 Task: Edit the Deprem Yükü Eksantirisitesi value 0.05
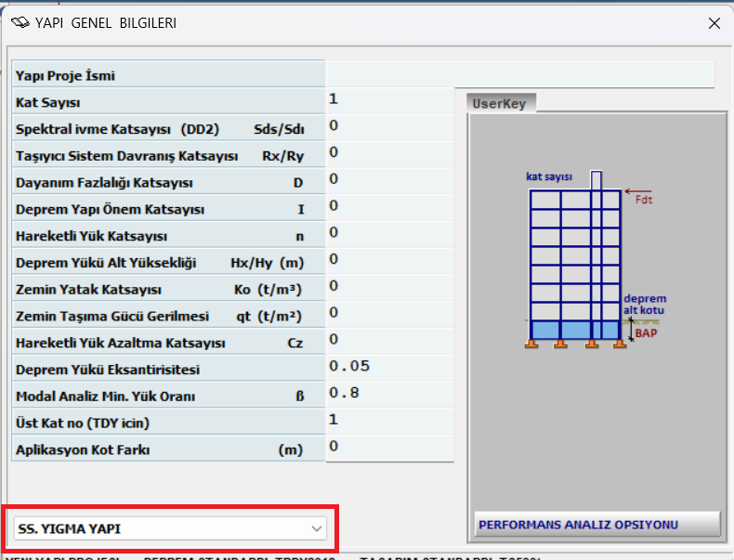click(x=389, y=368)
